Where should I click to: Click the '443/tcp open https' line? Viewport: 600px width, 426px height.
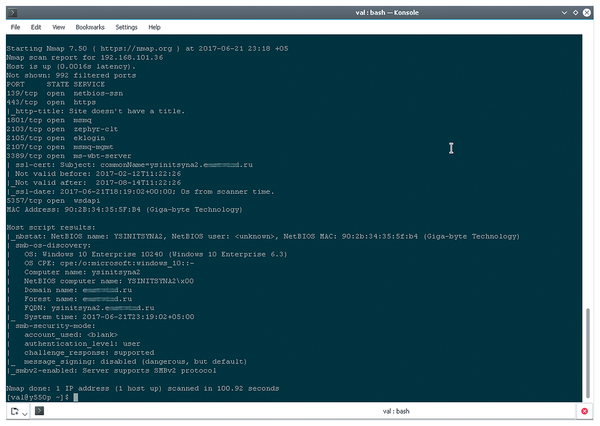(51, 102)
